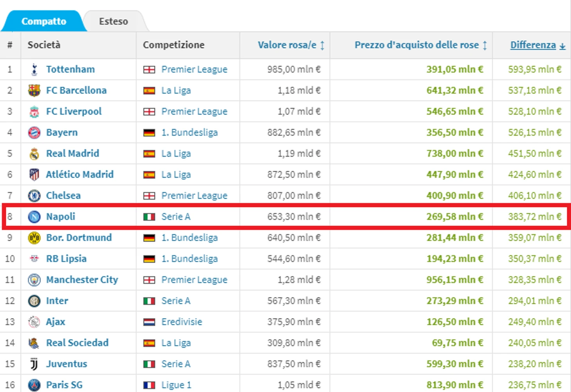571x392 pixels.
Task: Open the FC Barcellona club link
Action: tap(76, 90)
